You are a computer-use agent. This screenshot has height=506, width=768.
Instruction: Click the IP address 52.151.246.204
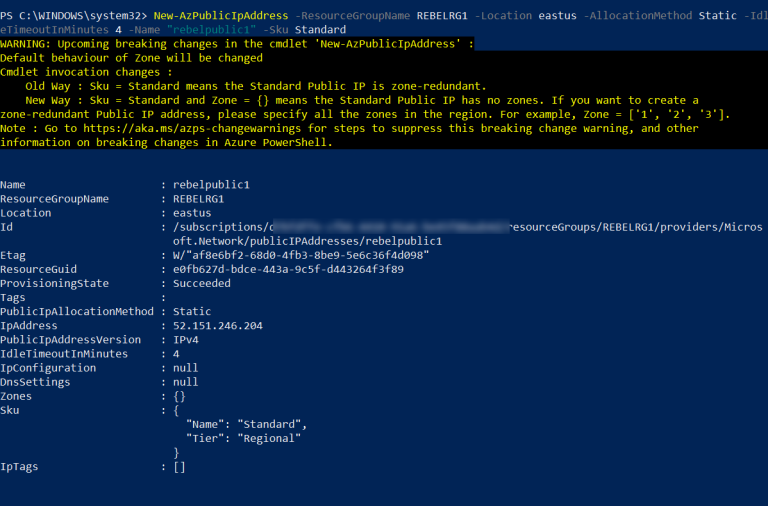(x=218, y=326)
